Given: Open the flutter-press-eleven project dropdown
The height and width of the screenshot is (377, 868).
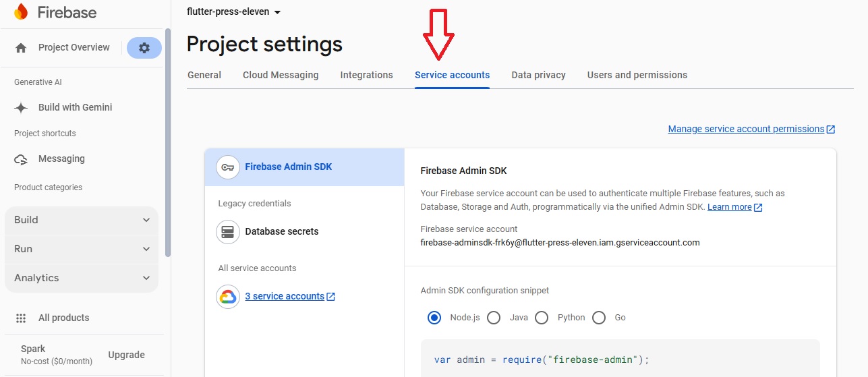Looking at the screenshot, I should [233, 12].
